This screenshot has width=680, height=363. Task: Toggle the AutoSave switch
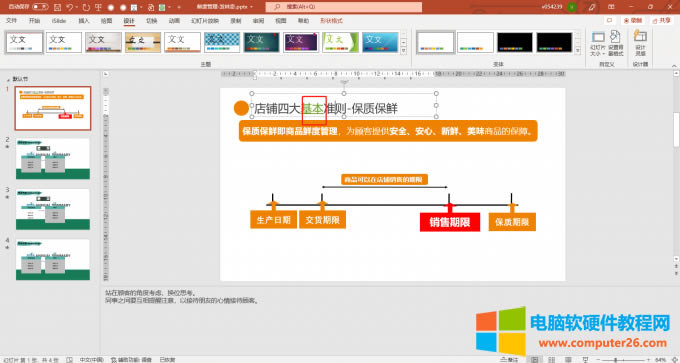(x=40, y=7)
